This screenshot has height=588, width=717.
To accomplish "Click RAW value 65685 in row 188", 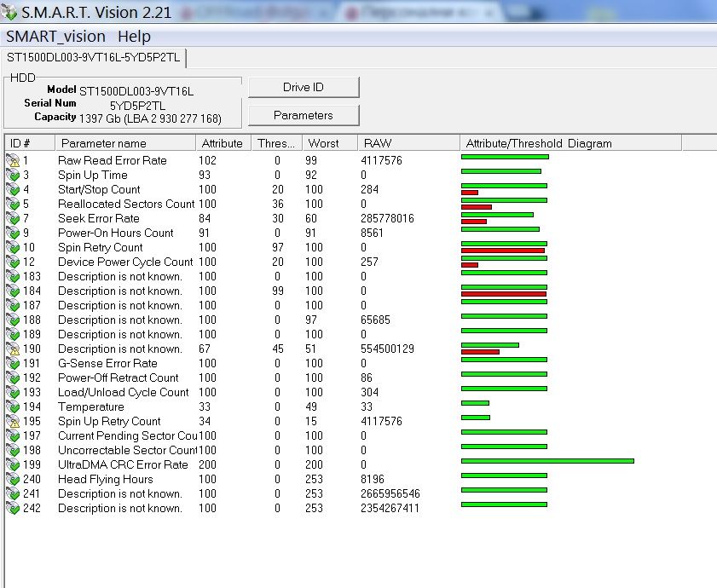I will click(375, 320).
